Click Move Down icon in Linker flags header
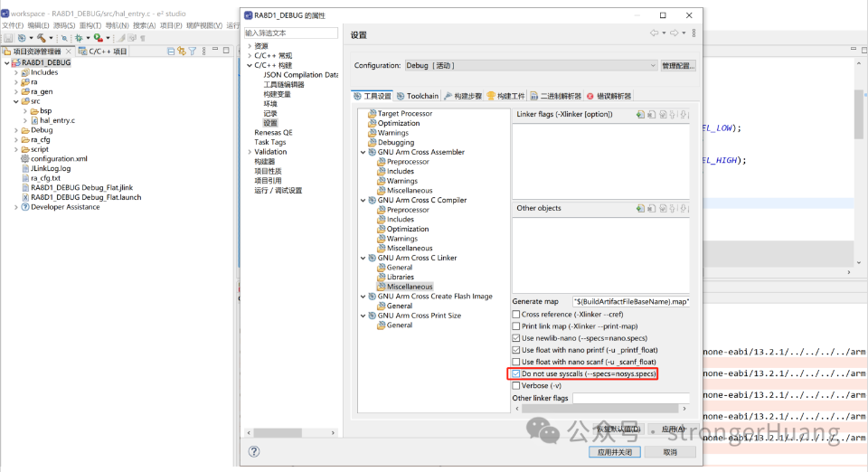868x472 pixels. [684, 115]
